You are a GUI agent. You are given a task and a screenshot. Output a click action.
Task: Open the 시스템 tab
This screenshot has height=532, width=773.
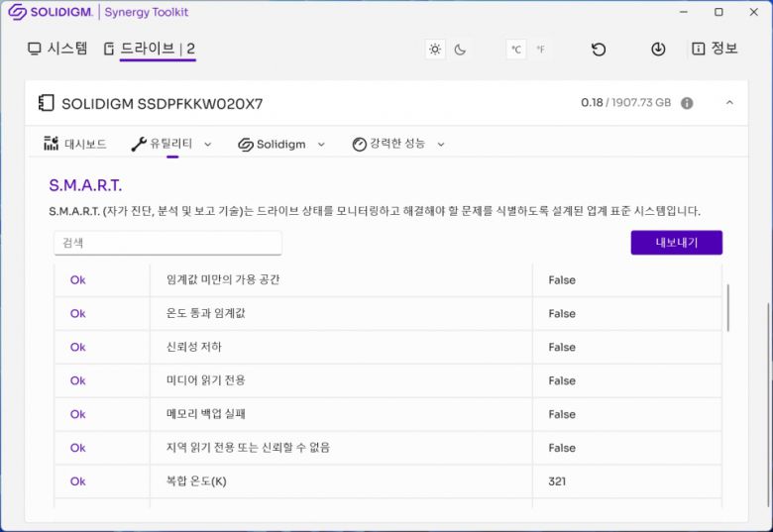pyautogui.click(x=57, y=49)
